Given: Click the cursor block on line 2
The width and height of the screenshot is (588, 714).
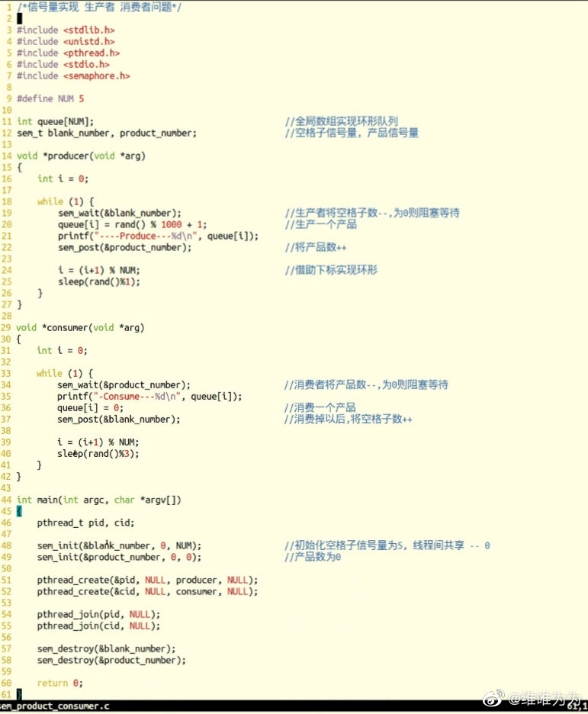Looking at the screenshot, I should pos(20,18).
